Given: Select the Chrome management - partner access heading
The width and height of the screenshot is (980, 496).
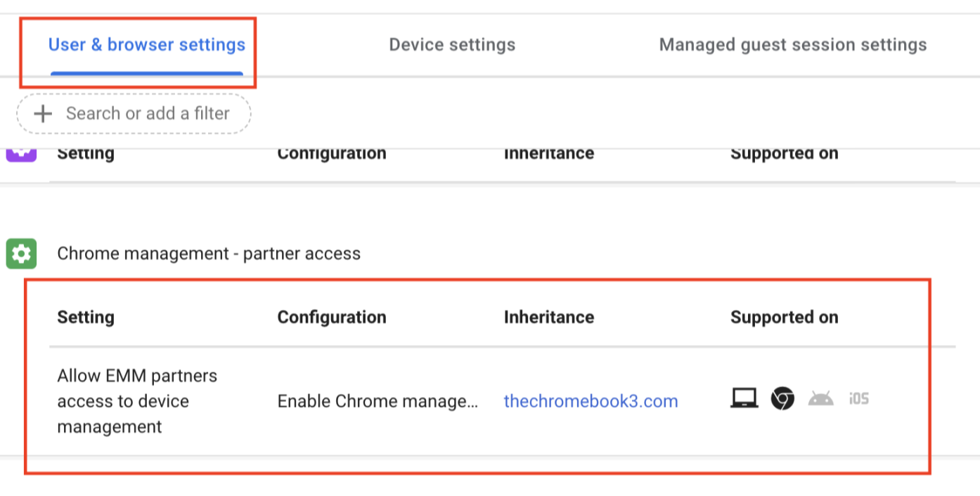Looking at the screenshot, I should [209, 254].
